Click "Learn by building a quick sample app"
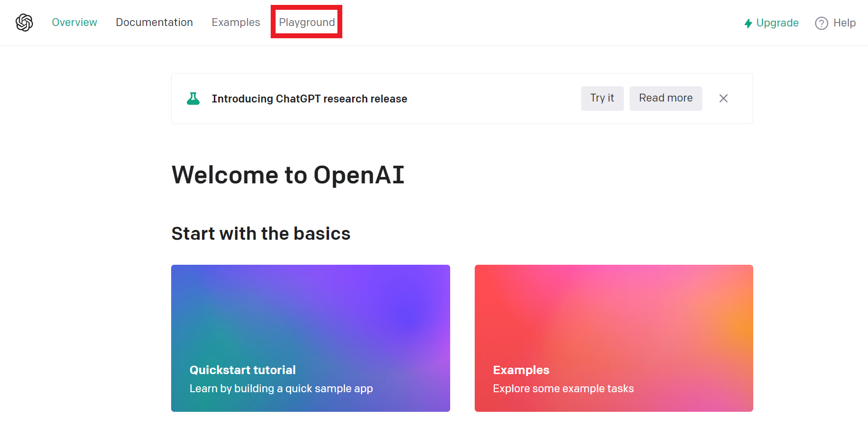 281,389
